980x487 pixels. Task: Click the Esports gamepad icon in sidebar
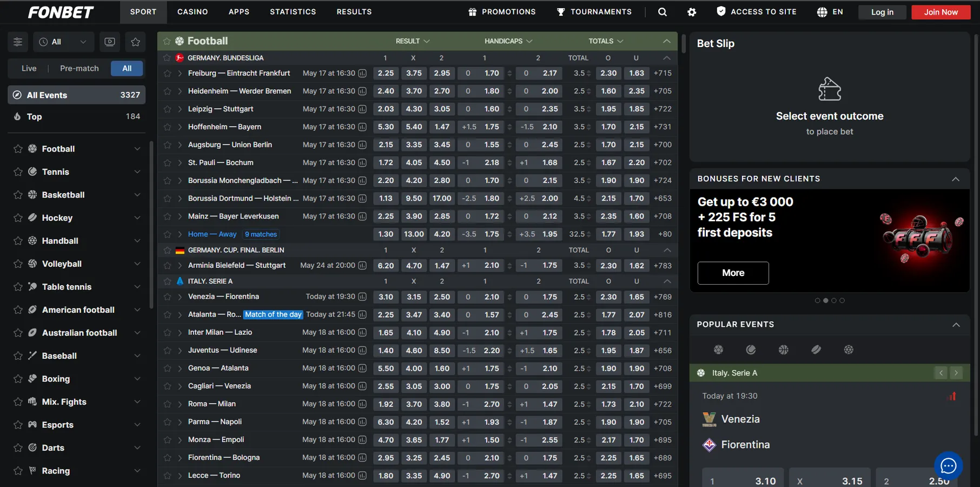[x=32, y=424]
